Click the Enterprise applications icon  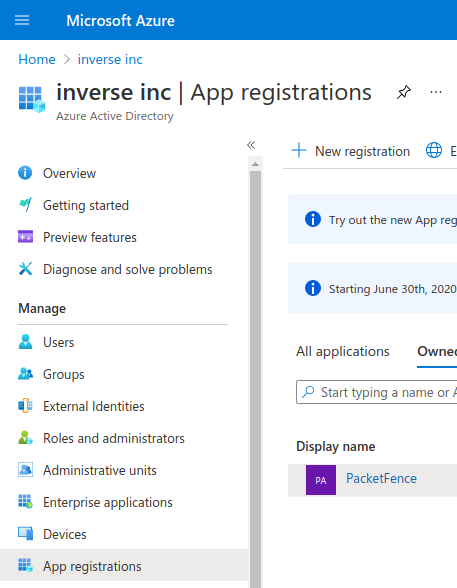click(x=25, y=501)
